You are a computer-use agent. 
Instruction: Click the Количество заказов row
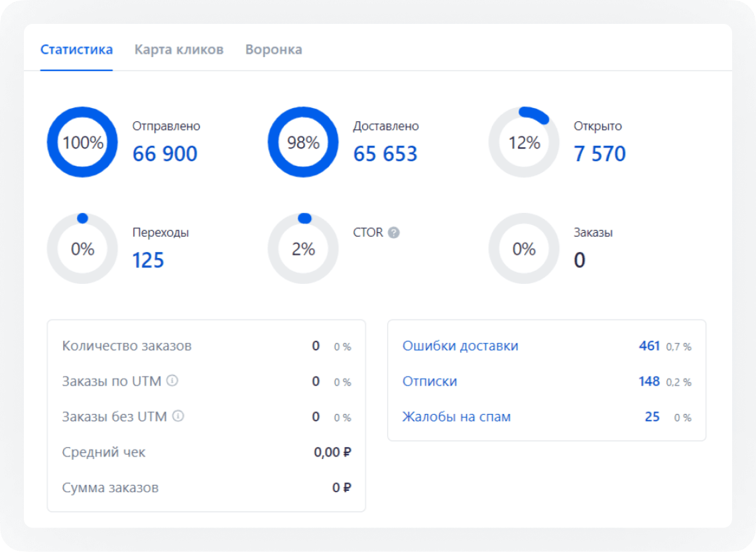(x=206, y=346)
